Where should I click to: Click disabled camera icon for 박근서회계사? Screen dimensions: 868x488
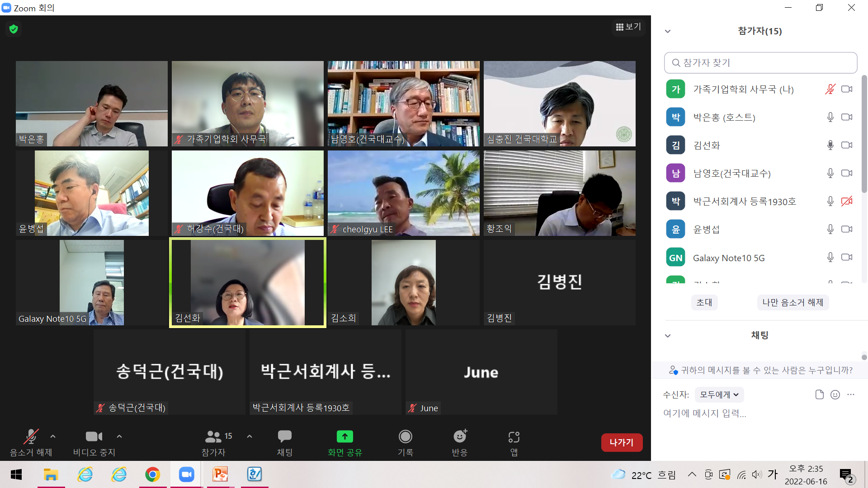[x=847, y=201]
